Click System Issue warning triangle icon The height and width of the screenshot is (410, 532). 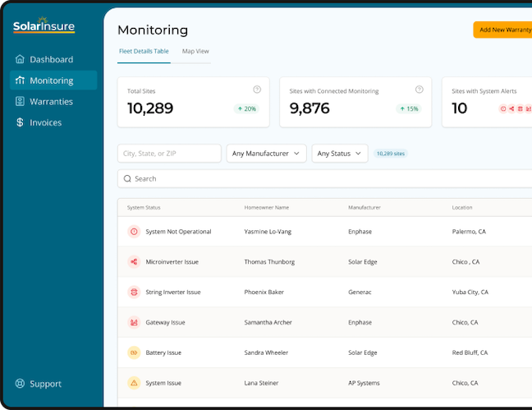tap(134, 383)
